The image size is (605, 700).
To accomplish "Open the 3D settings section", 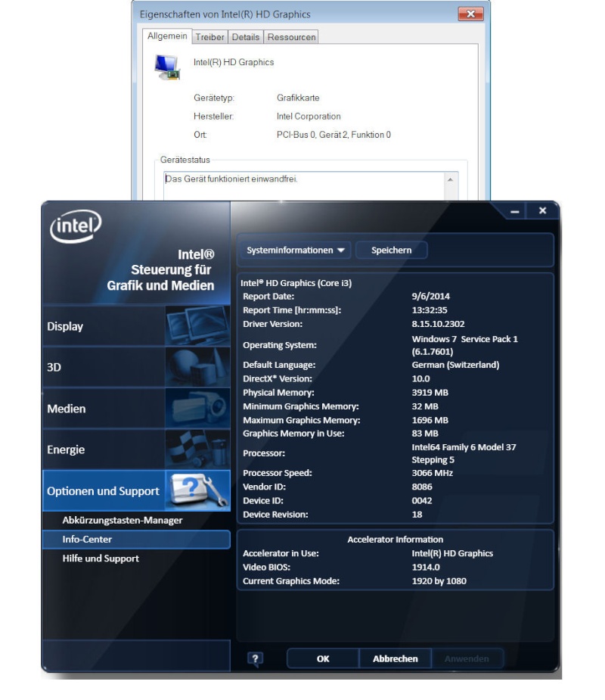I will 136,368.
